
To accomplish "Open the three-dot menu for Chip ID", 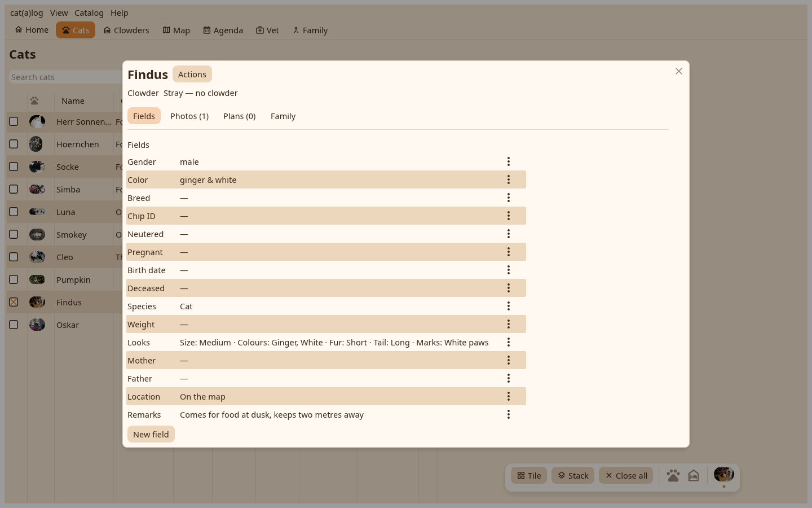I will (x=509, y=216).
